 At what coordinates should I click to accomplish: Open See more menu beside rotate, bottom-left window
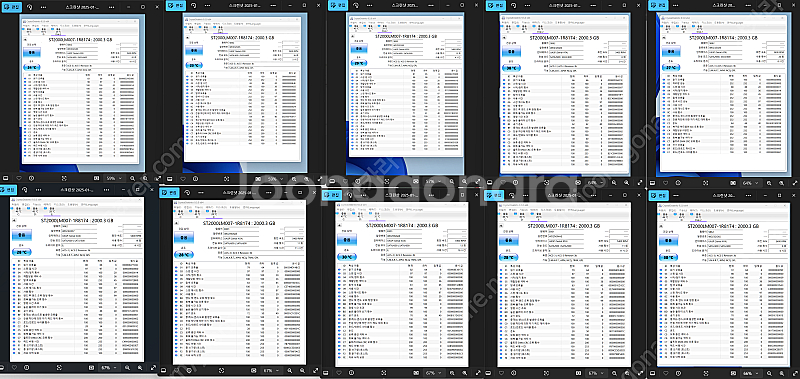[x=38, y=190]
